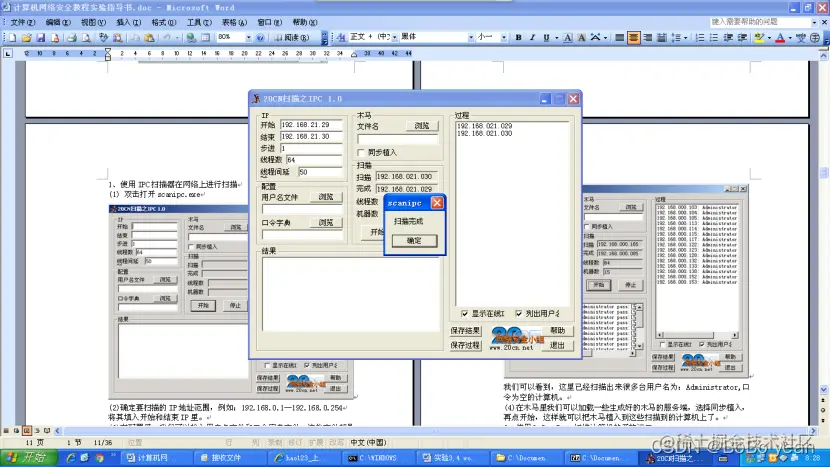Click 确定 in the scanipc dialog

[414, 240]
